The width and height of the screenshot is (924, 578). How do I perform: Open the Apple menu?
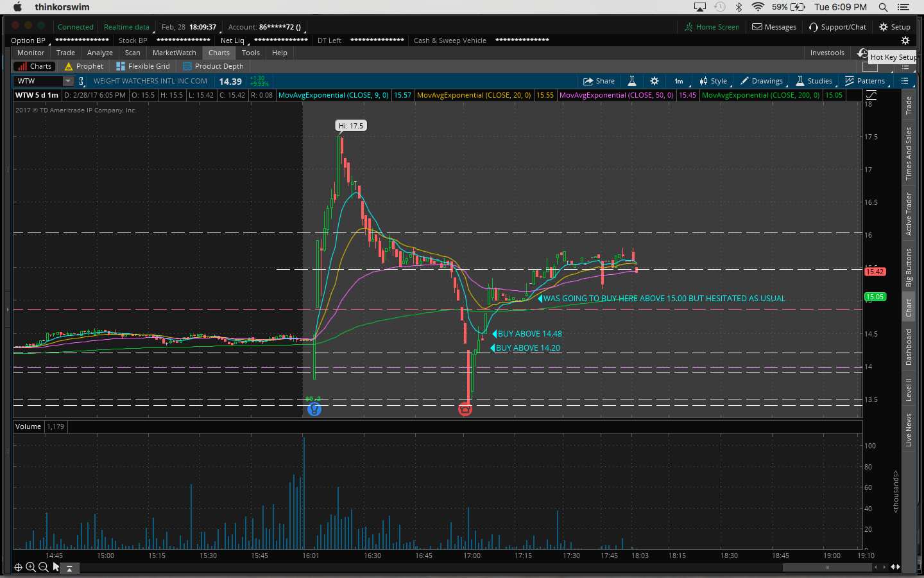coord(17,7)
